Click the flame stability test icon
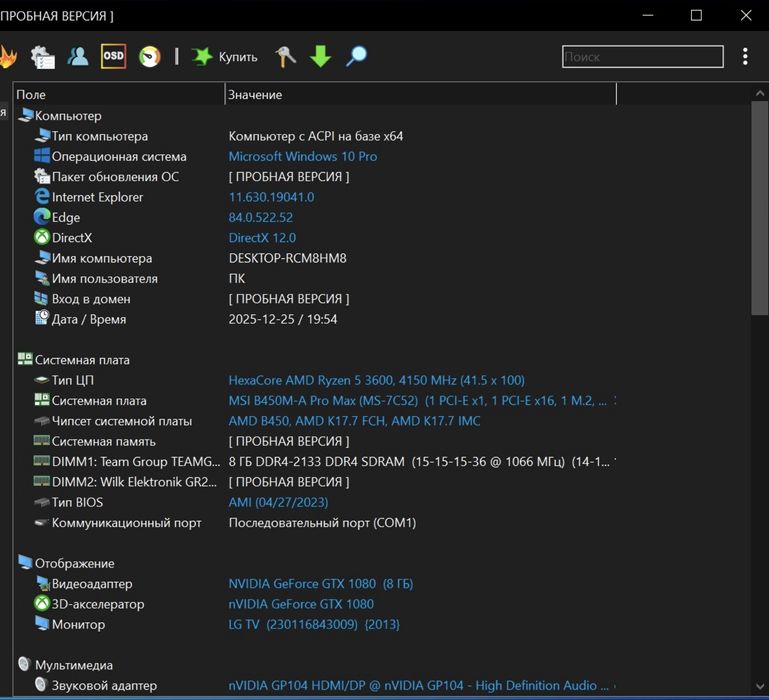This screenshot has height=700, width=769. 8,56
